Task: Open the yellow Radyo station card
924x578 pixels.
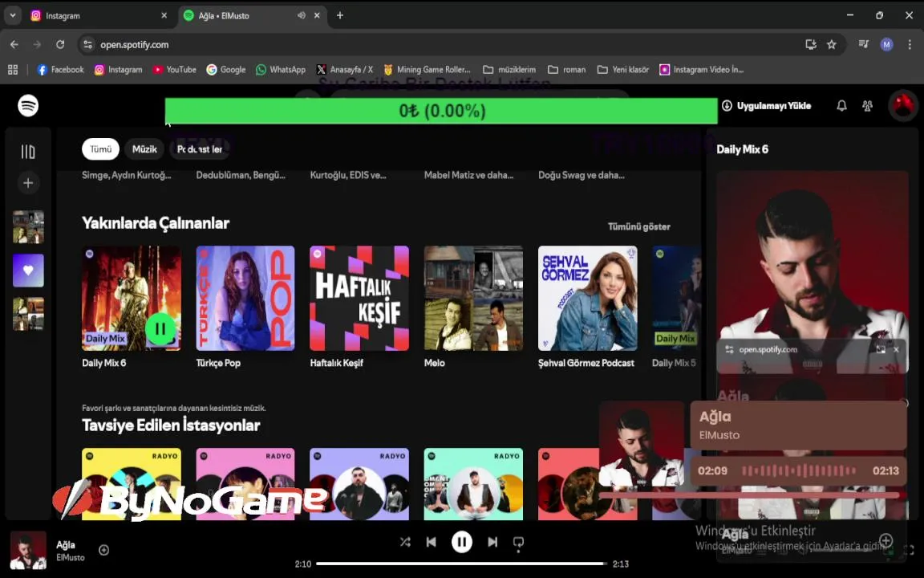Action: pos(132,483)
